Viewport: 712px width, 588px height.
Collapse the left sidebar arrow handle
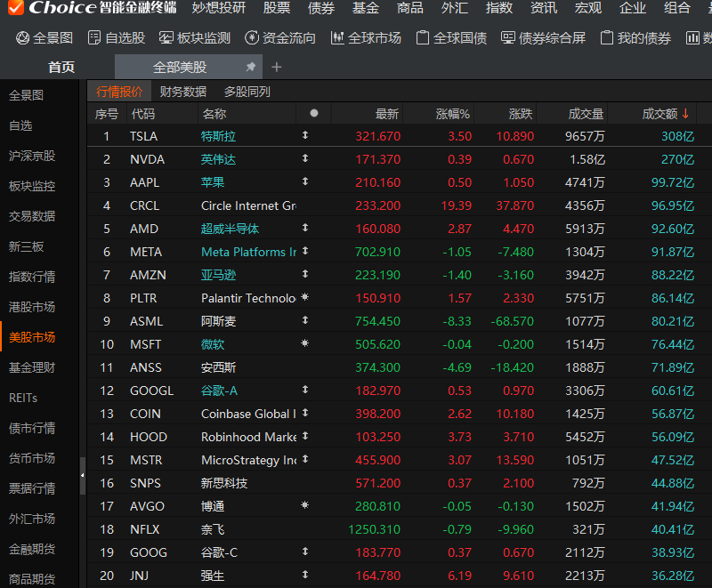tap(82, 476)
